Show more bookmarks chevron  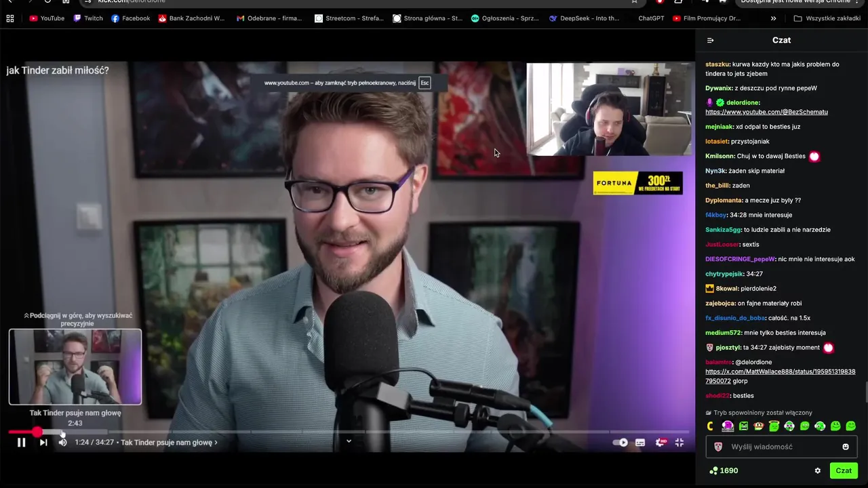pyautogui.click(x=774, y=18)
